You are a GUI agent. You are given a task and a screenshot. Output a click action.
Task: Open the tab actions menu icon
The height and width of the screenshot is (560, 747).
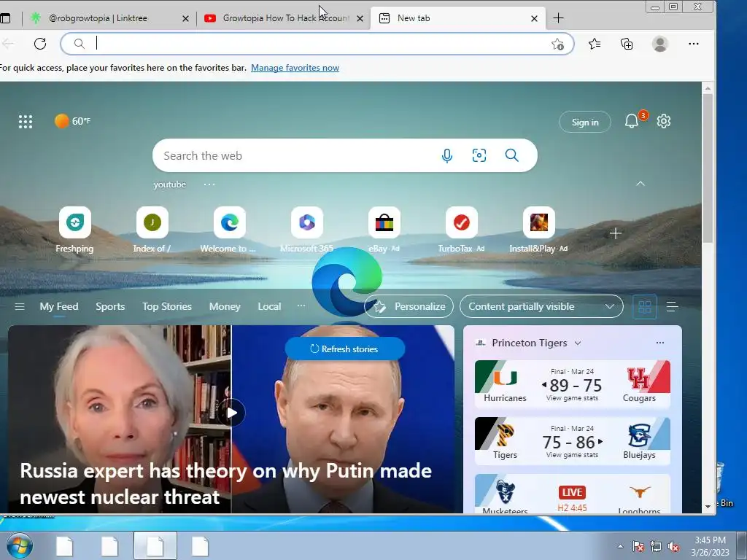5,18
